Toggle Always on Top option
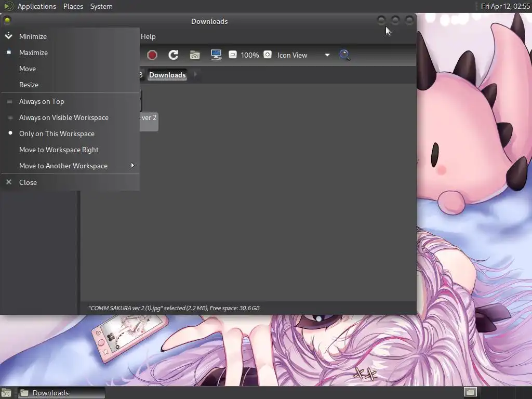This screenshot has width=532, height=399. [70, 101]
